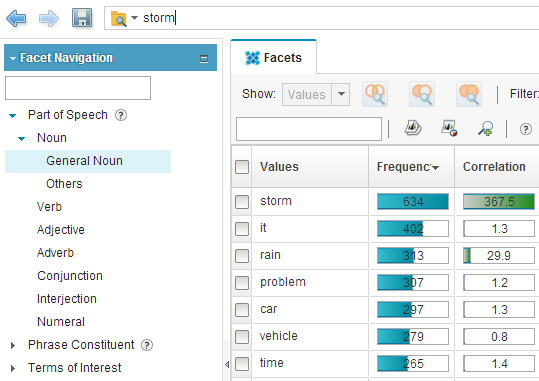The width and height of the screenshot is (539, 381).
Task: Select the Conjunction facet
Action: 70,276
